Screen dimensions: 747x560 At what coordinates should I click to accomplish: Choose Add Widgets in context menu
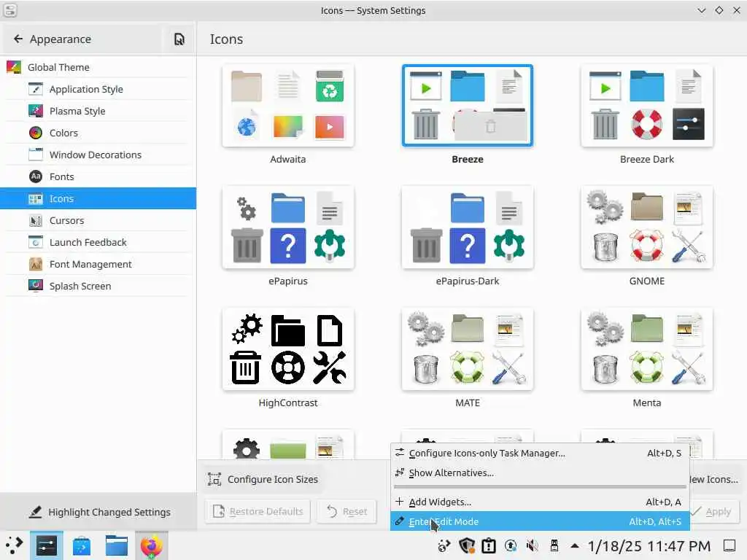(x=540, y=502)
